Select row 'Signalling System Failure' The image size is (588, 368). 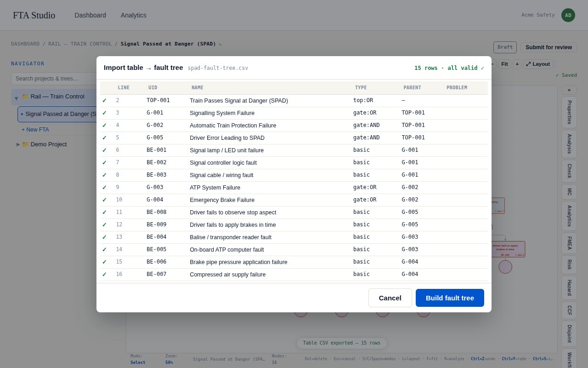click(x=294, y=113)
